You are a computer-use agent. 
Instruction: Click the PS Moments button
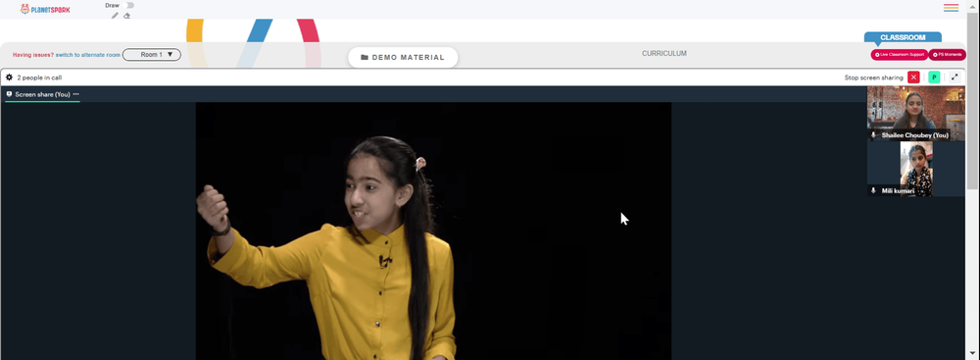[x=947, y=55]
